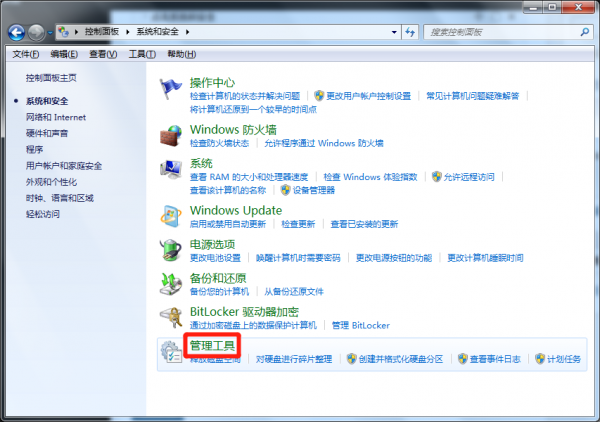The height and width of the screenshot is (422, 600).
Task: Click the address bar refresh button
Action: click(x=410, y=32)
